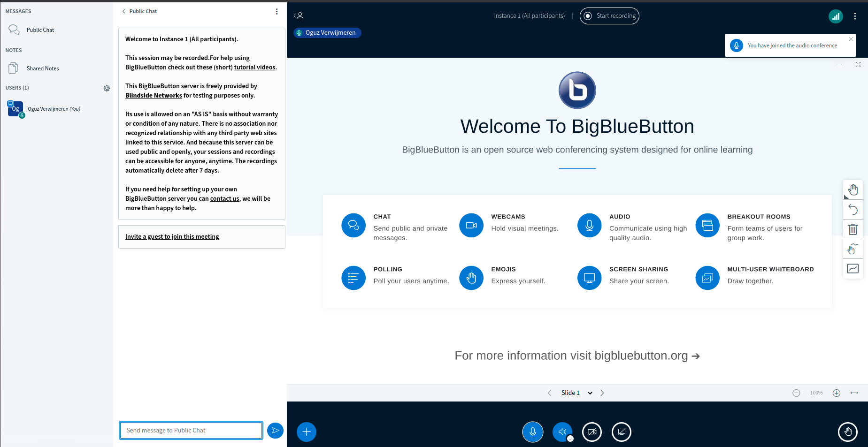This screenshot has height=447, width=868.
Task: Fit presentation to width
Action: point(854,393)
